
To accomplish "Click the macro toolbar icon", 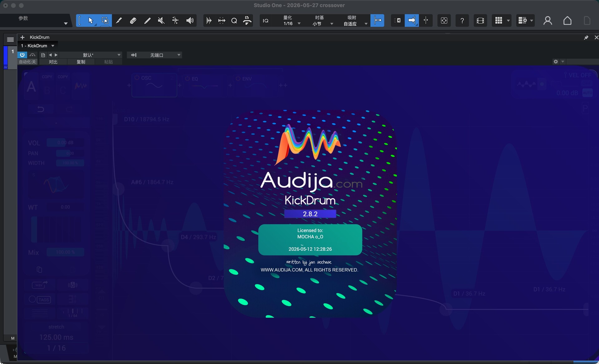I will click(247, 21).
